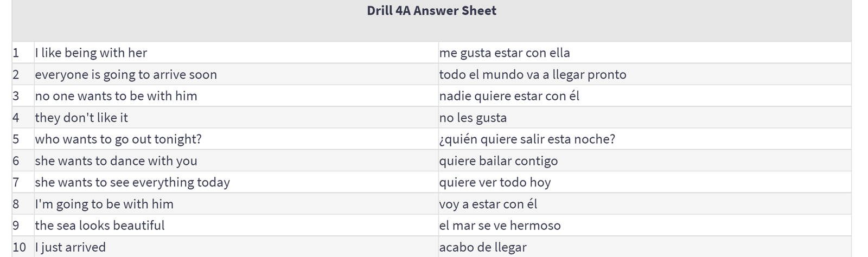868x257 pixels.
Task: Click the "quiere bailar contigo" cell
Action: click(x=499, y=161)
